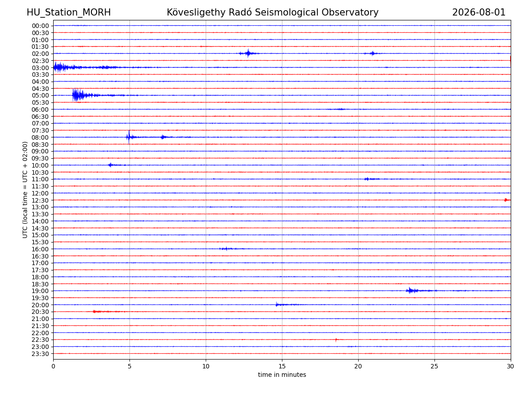Click the 16:00 time row label

click(x=40, y=249)
